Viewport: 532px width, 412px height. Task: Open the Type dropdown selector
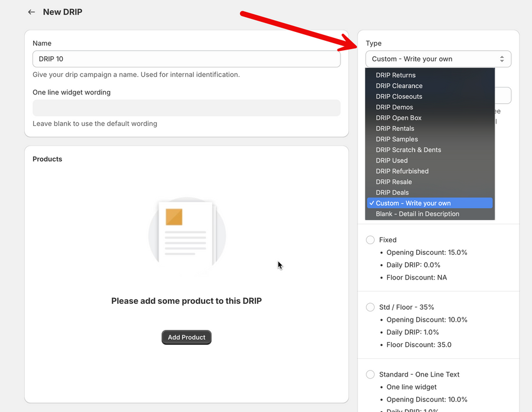(438, 59)
